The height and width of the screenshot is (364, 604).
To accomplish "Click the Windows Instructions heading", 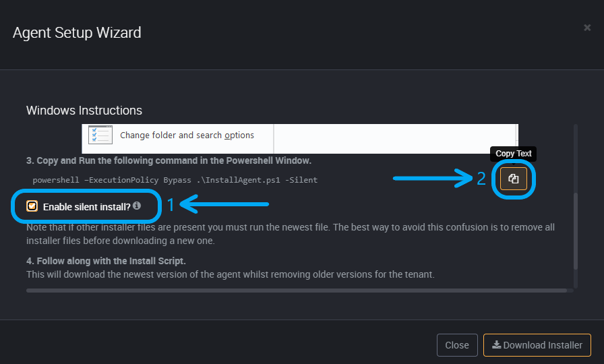I will pos(84,111).
